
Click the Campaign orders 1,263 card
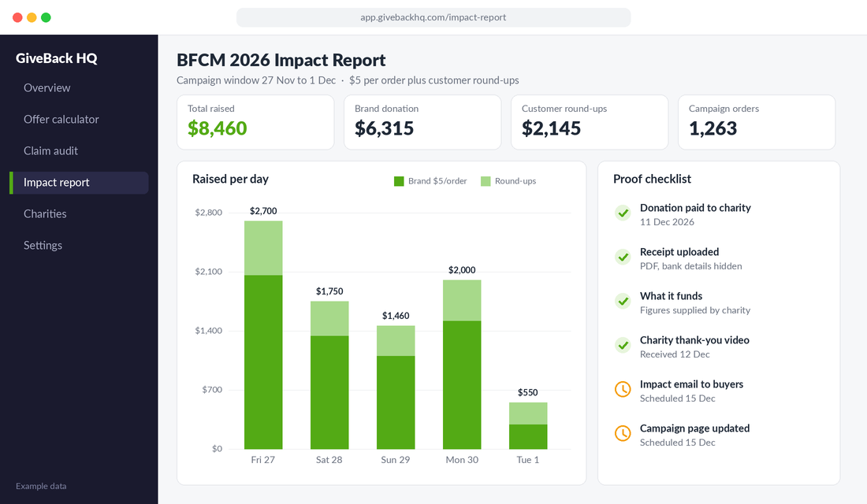757,122
